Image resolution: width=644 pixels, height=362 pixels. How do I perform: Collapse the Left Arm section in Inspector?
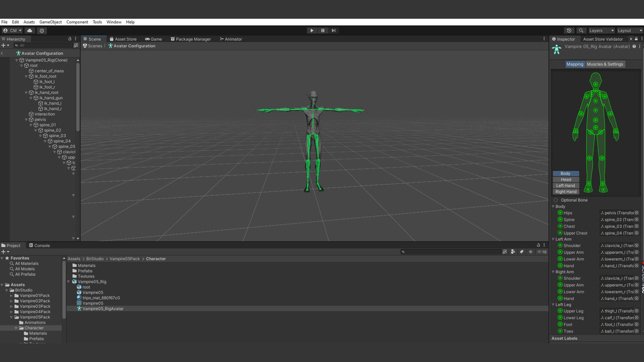553,239
